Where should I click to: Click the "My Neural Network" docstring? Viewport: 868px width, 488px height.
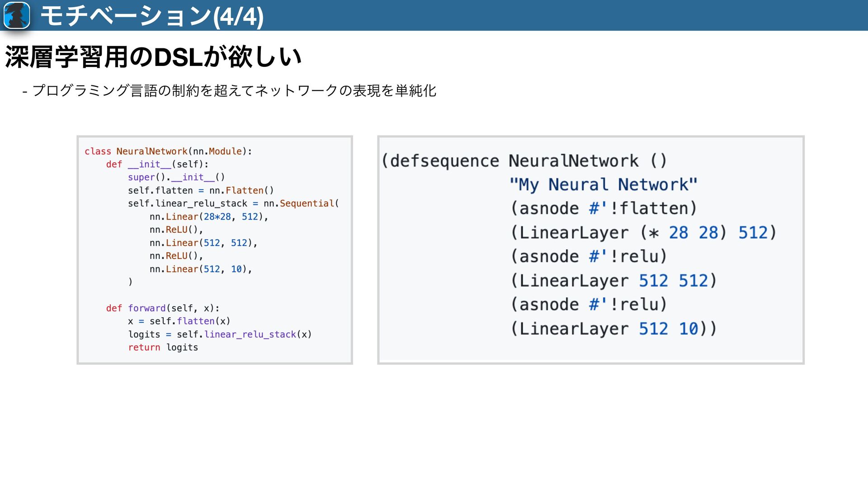tap(603, 185)
